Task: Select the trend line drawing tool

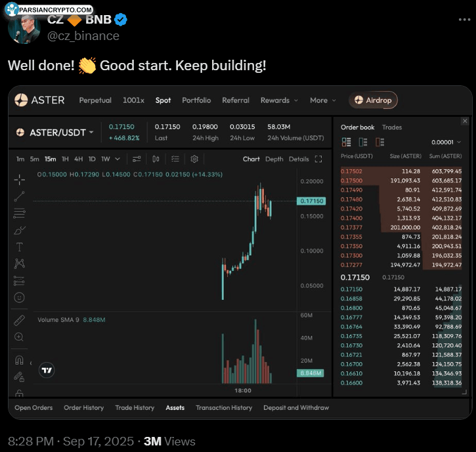Action: click(20, 196)
